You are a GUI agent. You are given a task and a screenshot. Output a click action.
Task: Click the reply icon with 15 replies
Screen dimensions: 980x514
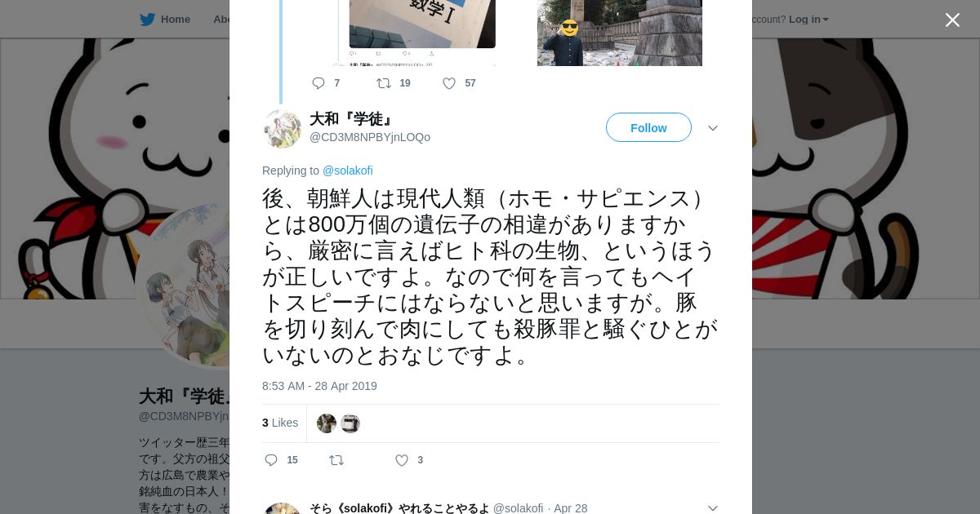[x=272, y=460]
